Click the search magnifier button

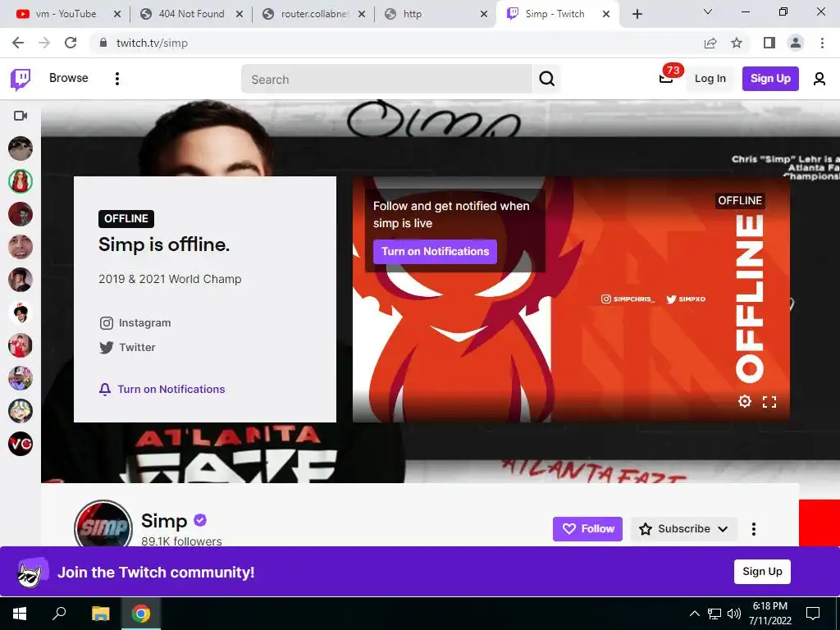(546, 79)
